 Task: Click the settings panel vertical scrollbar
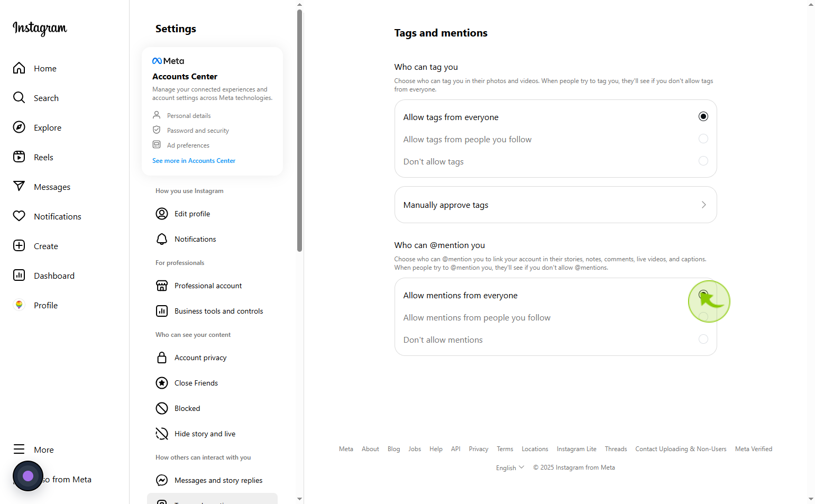(x=300, y=131)
